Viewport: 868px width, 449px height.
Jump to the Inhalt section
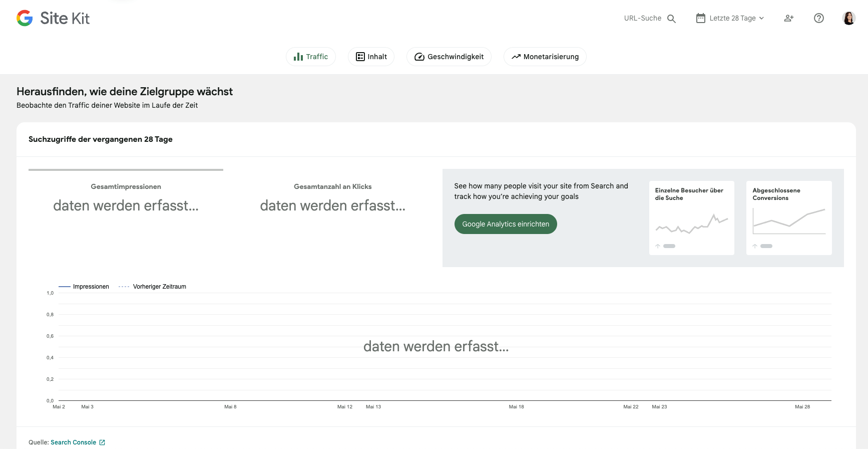pos(371,57)
